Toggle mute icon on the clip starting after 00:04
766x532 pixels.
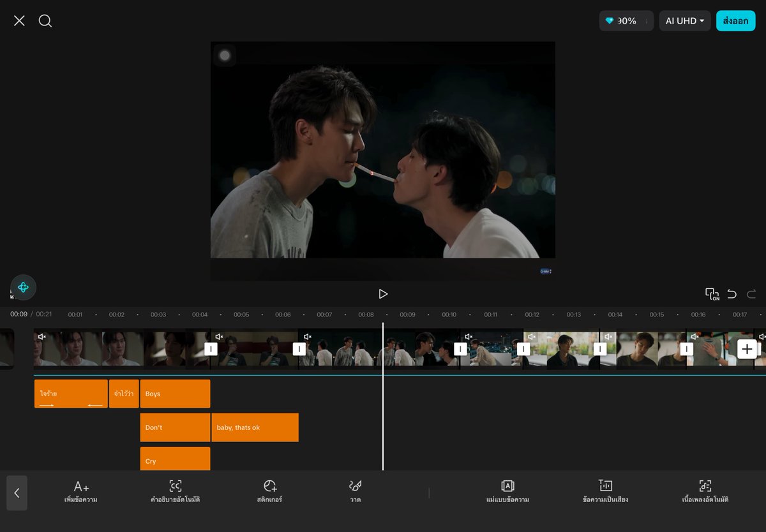pyautogui.click(x=219, y=336)
